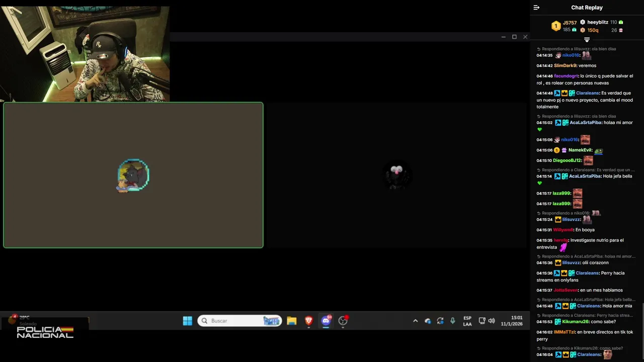
Task: Click the timestamp 04:16:02
Action: [x=544, y=332]
